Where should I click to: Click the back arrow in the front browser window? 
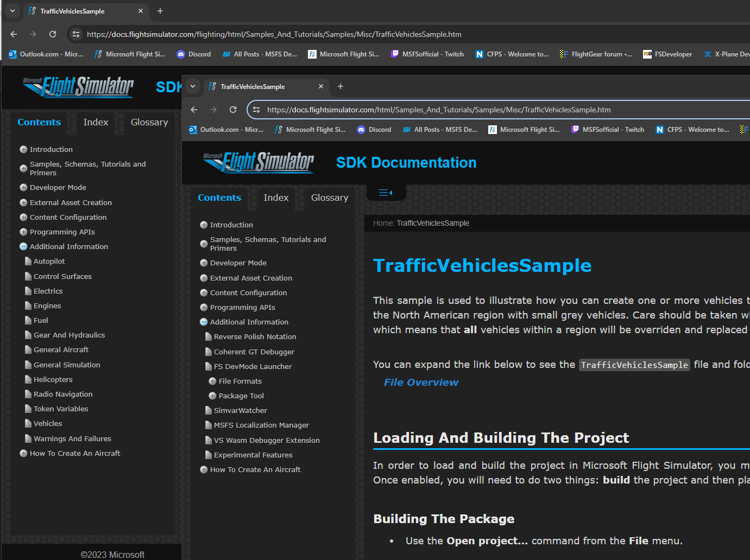(x=194, y=110)
